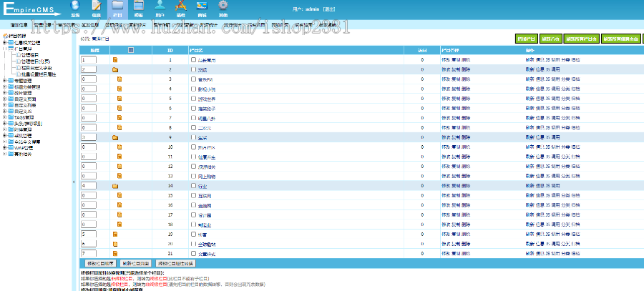Open the Shop (card) section icon
The height and width of the screenshot is (291, 644).
pyautogui.click(x=202, y=6)
